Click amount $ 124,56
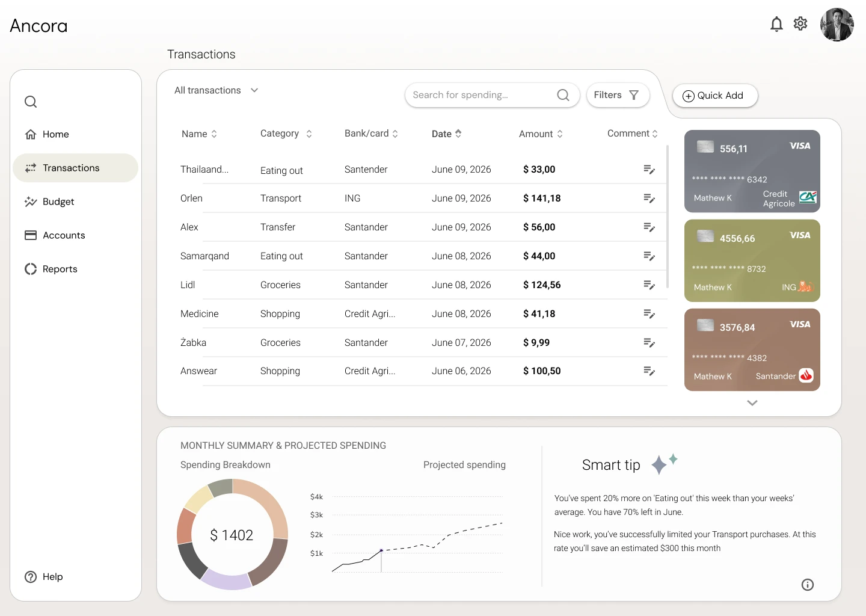Screen dimensions: 866x616 pos(542,285)
